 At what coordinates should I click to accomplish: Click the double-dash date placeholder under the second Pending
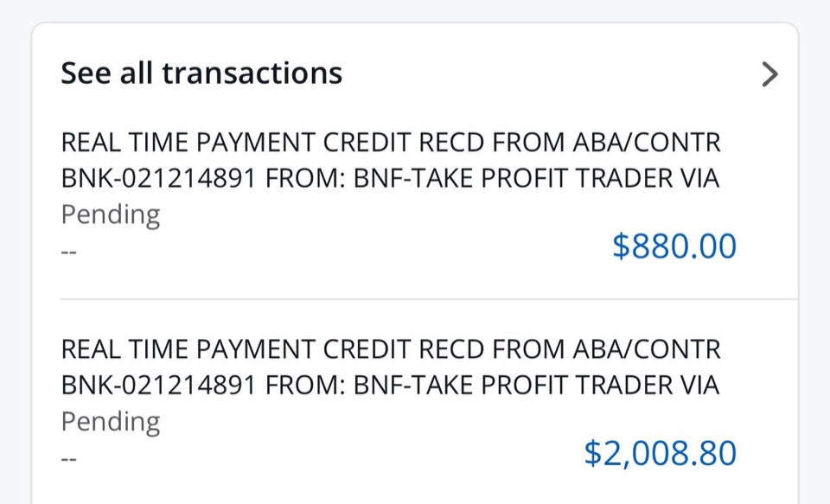pos(69,459)
